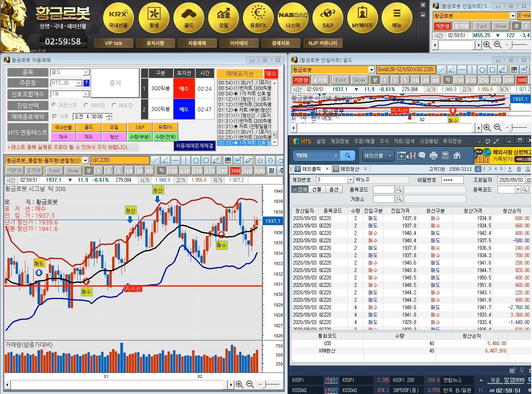Toggle 중기형 mode in gold single chart window
The image size is (532, 394).
click(x=320, y=80)
